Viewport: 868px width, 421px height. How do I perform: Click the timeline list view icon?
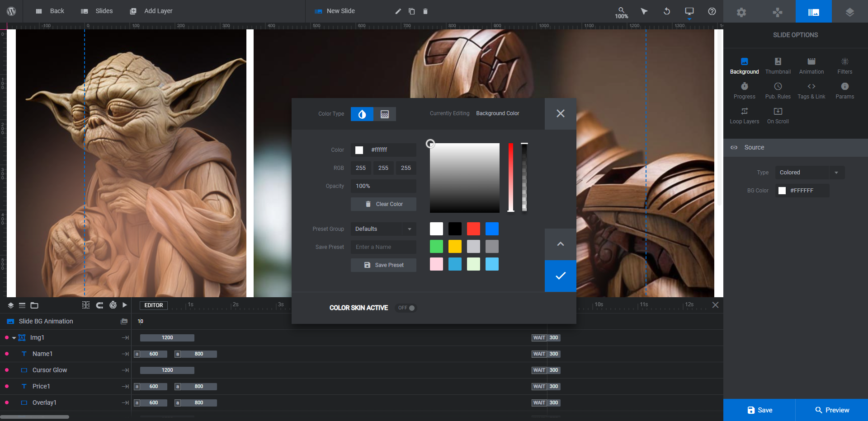[22, 306]
